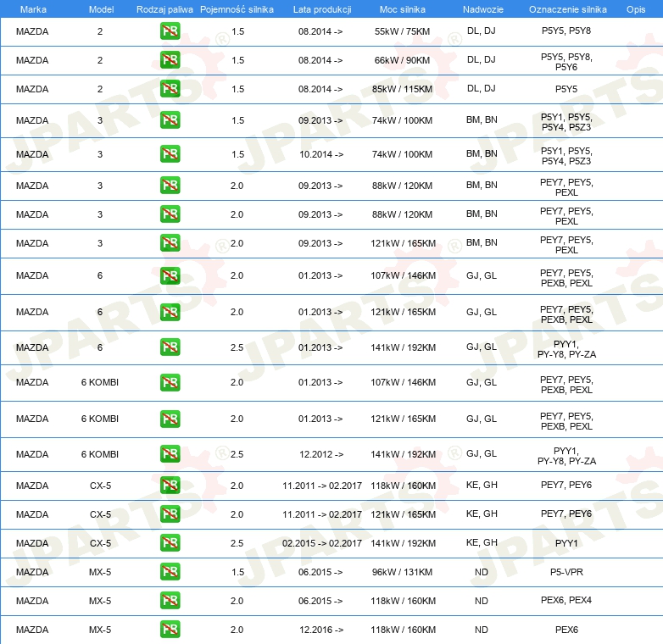Click fuel icon in Mazda 6 sedan 107kW row
The height and width of the screenshot is (644, 663).
(x=170, y=275)
